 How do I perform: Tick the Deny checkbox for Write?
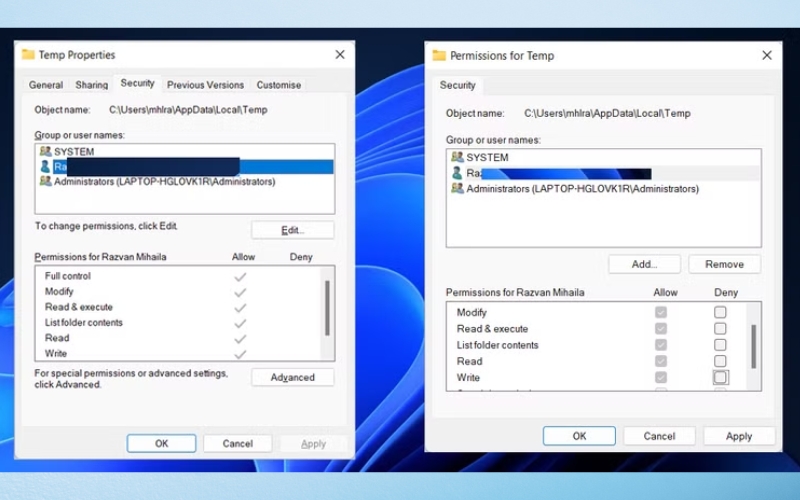point(720,377)
